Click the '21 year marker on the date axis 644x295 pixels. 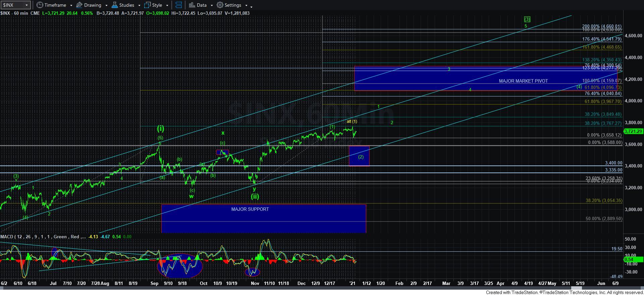click(352, 283)
